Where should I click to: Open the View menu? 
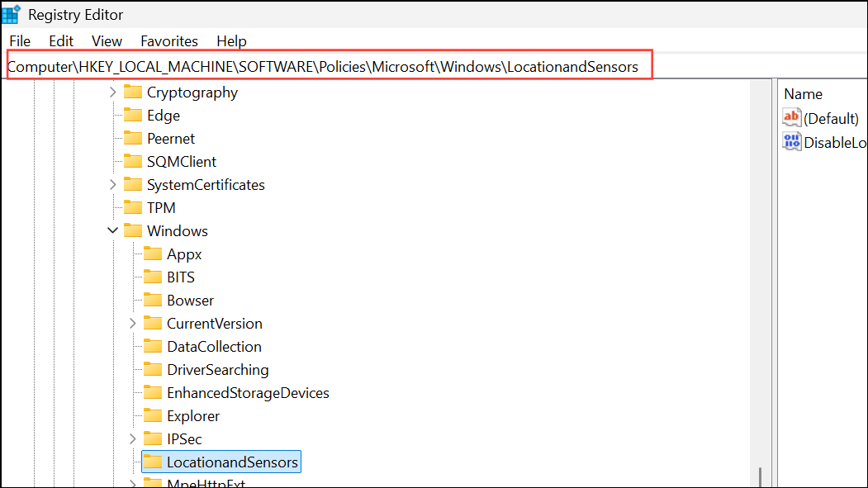pos(107,41)
